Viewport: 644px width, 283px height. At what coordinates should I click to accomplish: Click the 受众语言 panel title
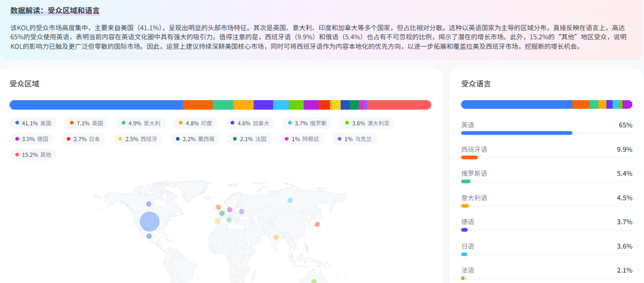(475, 84)
